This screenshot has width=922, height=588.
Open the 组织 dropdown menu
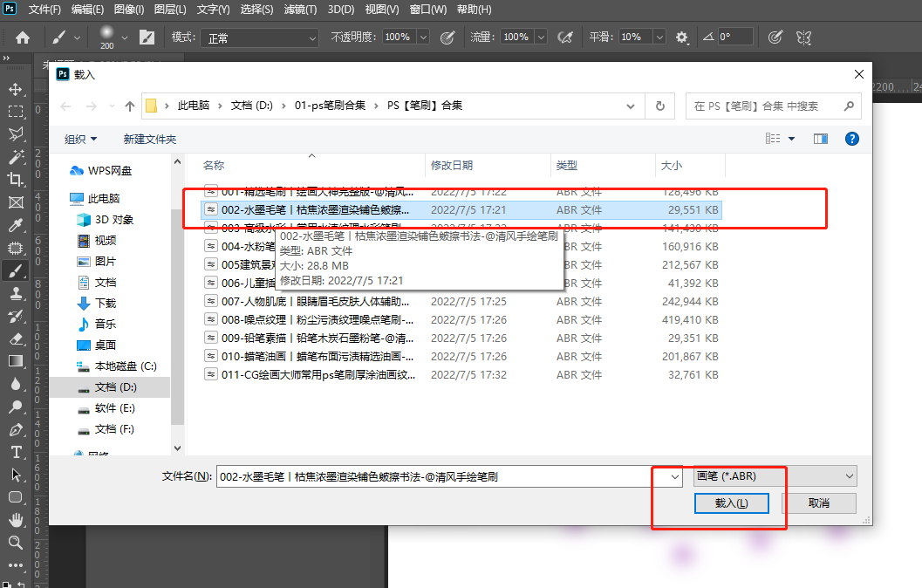pyautogui.click(x=80, y=140)
